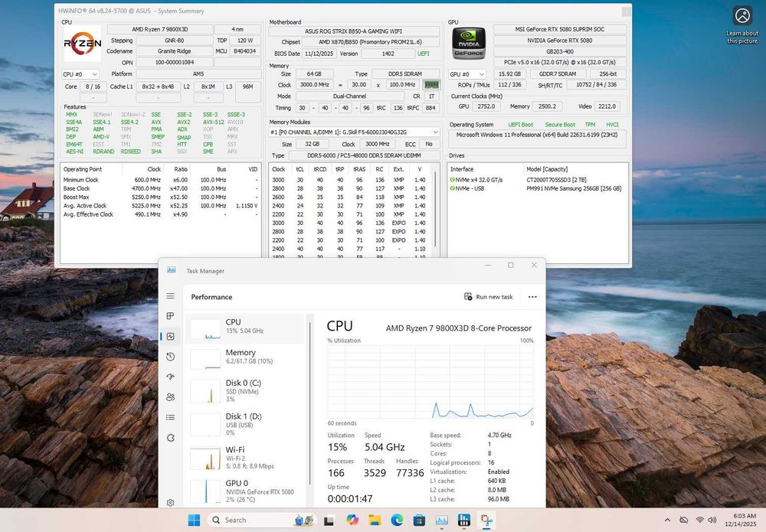Open Task Manager hamburger navigation menu
This screenshot has width=766, height=532.
(171, 295)
